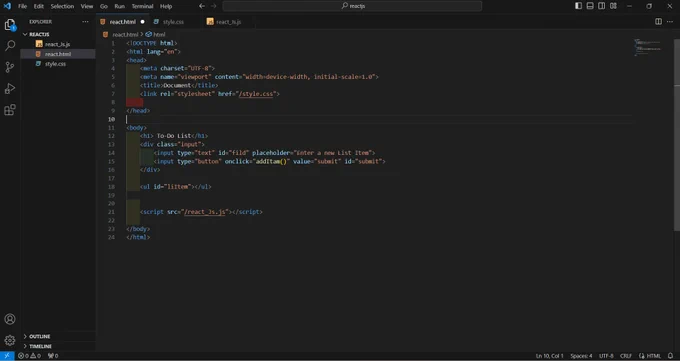This screenshot has height=361, width=680.
Task: Switch to the react_Js.js editor tab
Action: pos(229,22)
